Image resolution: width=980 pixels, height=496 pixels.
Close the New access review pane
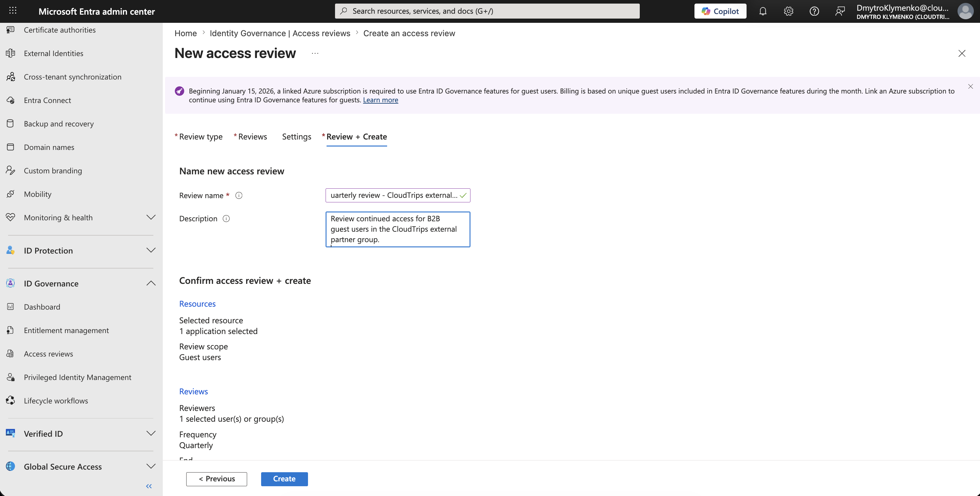point(962,53)
